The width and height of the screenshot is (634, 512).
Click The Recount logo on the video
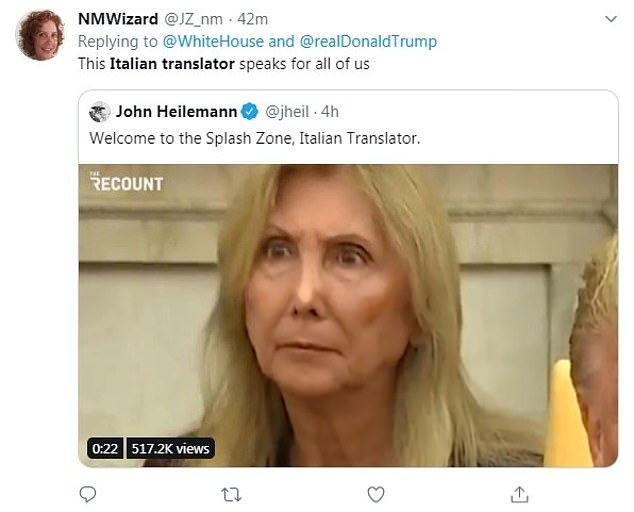coord(126,182)
